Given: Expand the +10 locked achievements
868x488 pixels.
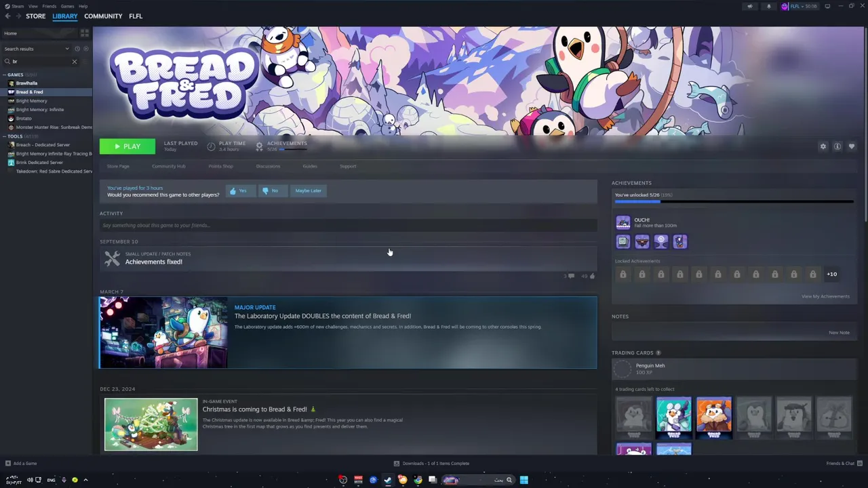Looking at the screenshot, I should [x=831, y=274].
